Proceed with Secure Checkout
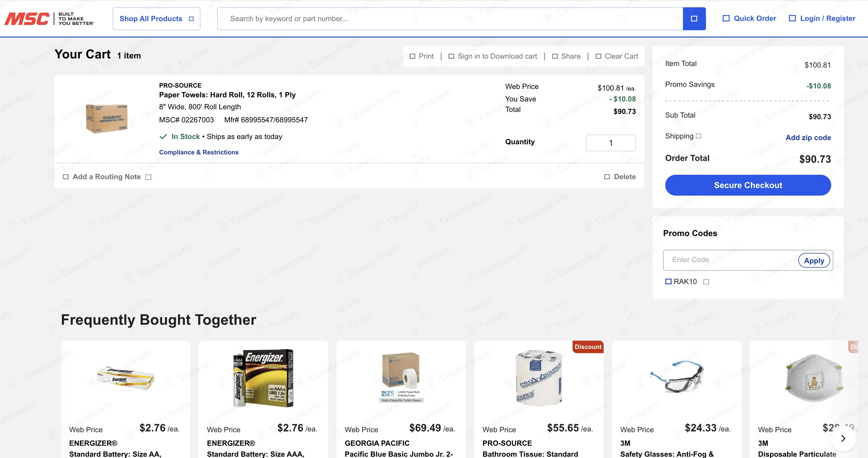The height and width of the screenshot is (458, 868). (748, 185)
